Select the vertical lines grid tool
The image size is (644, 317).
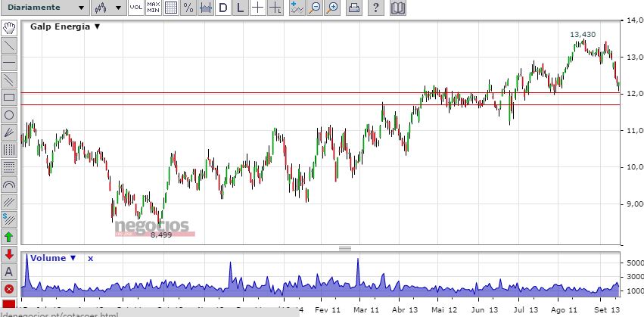point(9,150)
